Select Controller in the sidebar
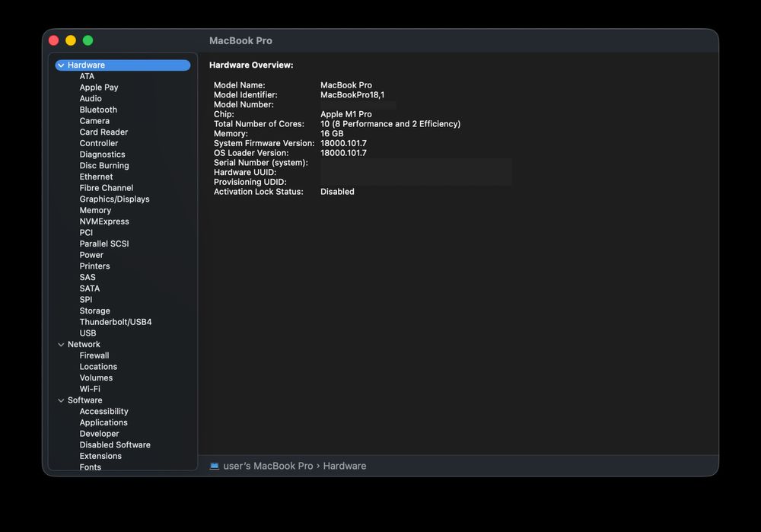This screenshot has height=532, width=761. (99, 143)
